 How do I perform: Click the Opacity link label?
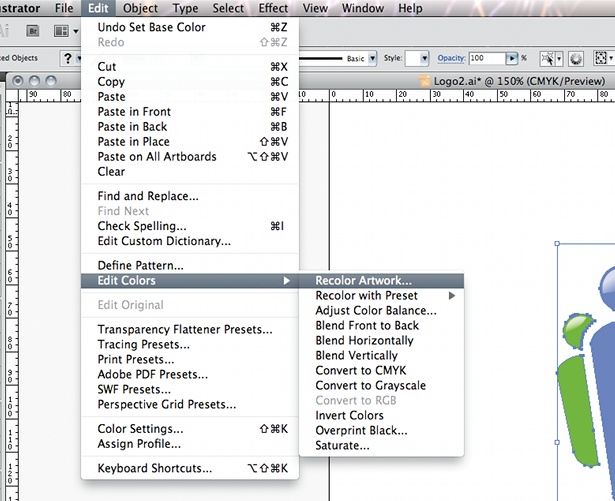(451, 58)
